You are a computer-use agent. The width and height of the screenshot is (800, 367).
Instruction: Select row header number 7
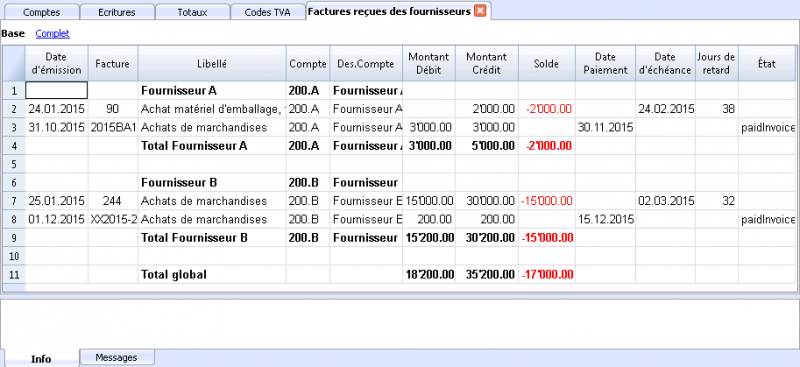(x=14, y=201)
